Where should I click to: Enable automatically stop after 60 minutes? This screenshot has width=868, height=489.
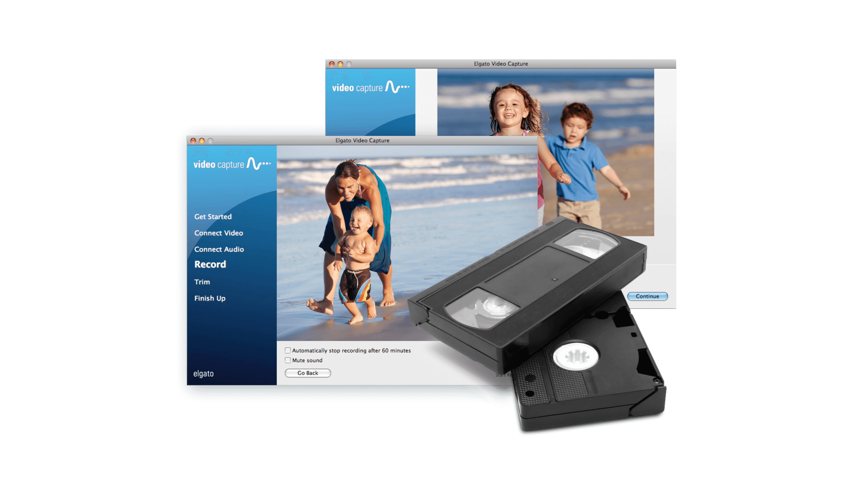coord(286,350)
